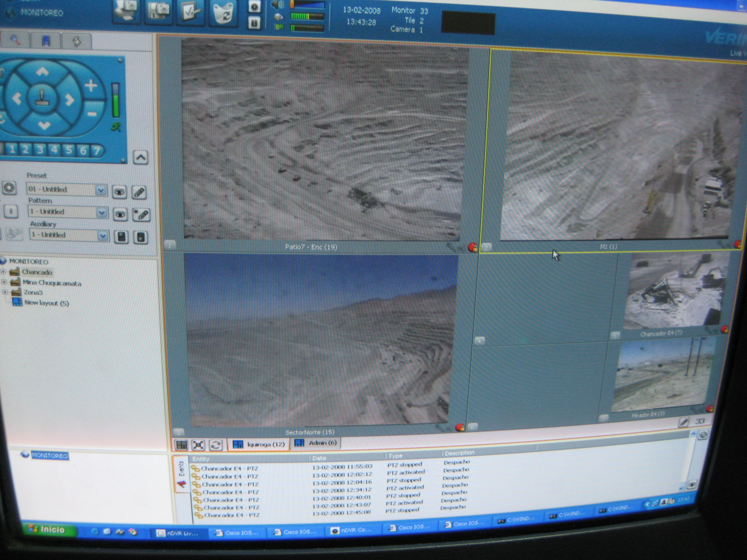Switch to the Admin (6) layout tab

[315, 443]
